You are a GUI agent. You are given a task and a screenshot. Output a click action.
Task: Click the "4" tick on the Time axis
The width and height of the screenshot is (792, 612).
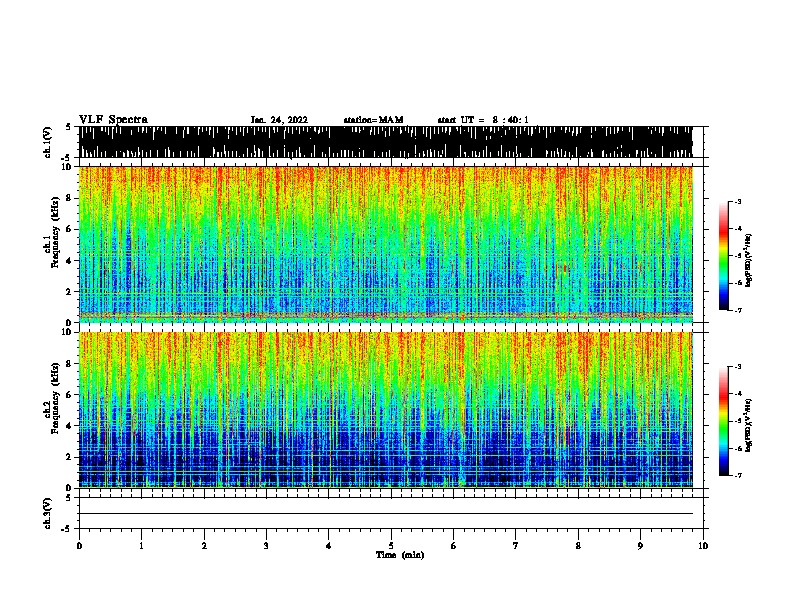click(329, 546)
